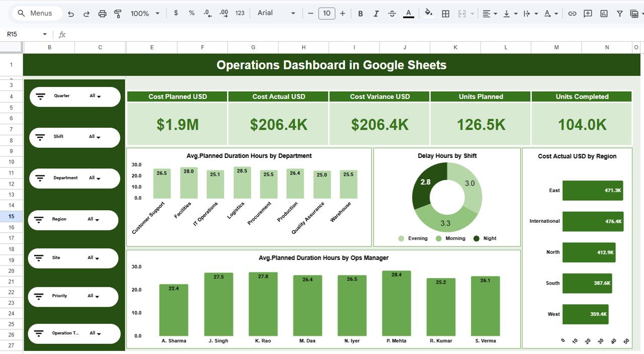Insert a link
Screen dimensions: 644x354
click(x=572, y=14)
